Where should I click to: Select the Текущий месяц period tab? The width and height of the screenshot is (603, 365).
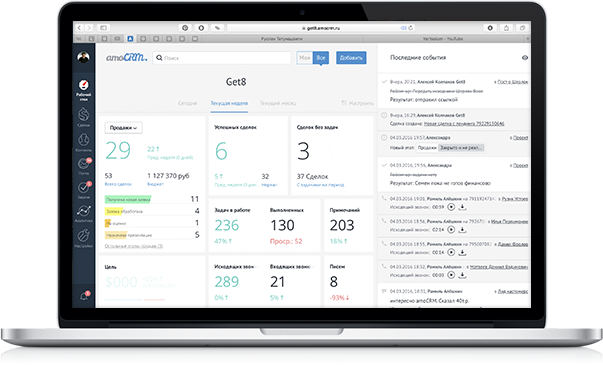[x=278, y=103]
